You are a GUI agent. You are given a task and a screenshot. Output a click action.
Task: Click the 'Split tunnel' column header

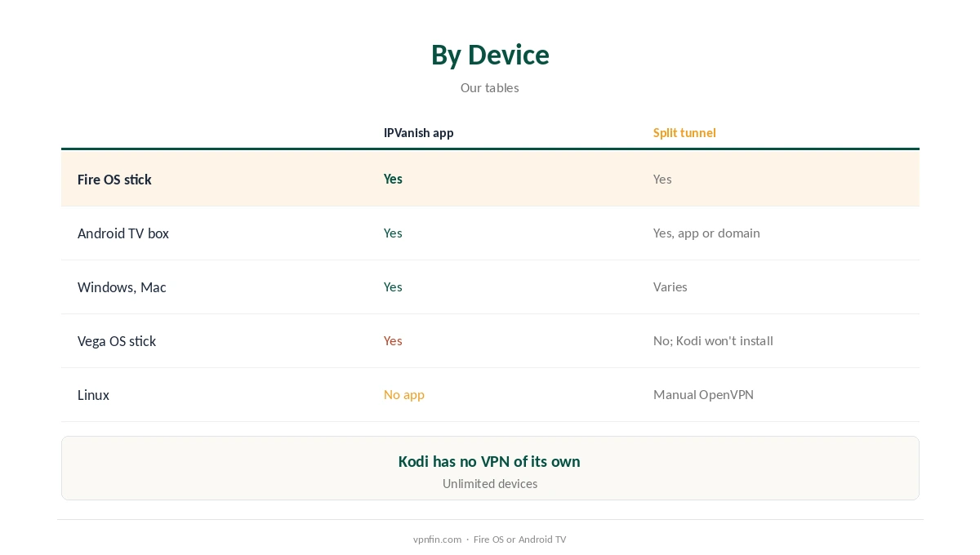[x=684, y=132]
